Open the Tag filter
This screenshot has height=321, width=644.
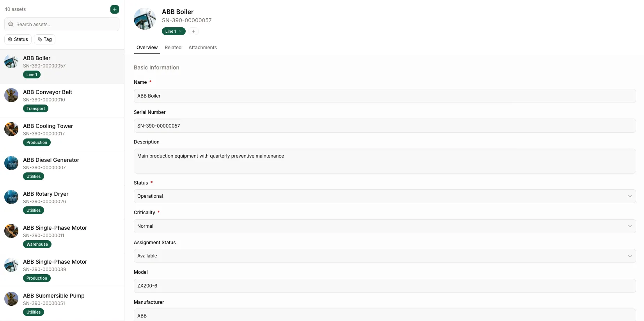point(45,39)
